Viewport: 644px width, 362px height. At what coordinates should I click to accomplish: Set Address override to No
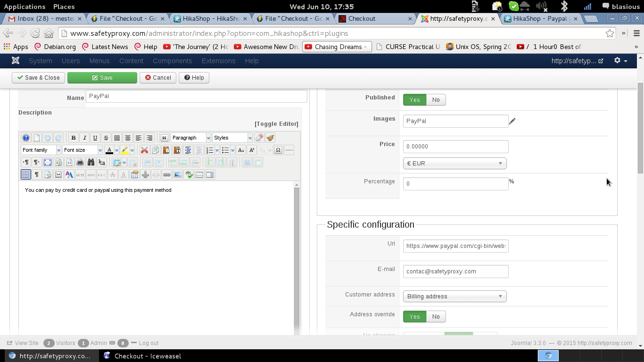coord(436,316)
